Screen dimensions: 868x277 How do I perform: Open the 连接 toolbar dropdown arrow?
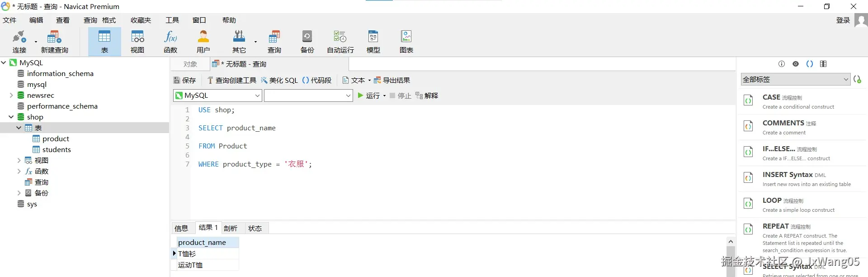(x=36, y=42)
